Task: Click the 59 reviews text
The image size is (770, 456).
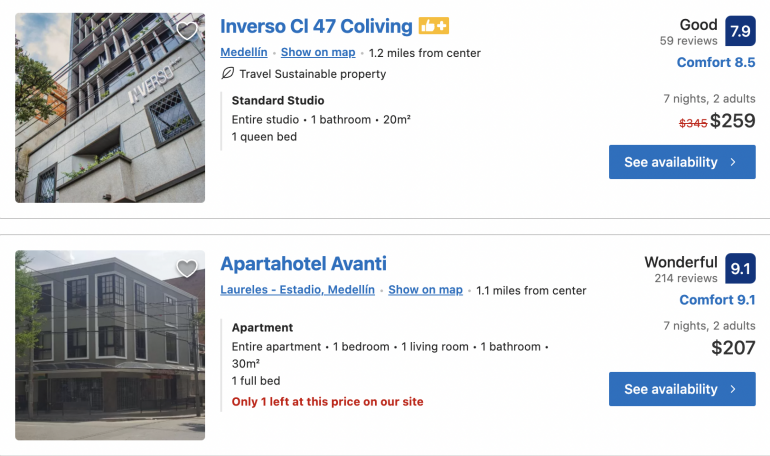Action: point(688,41)
